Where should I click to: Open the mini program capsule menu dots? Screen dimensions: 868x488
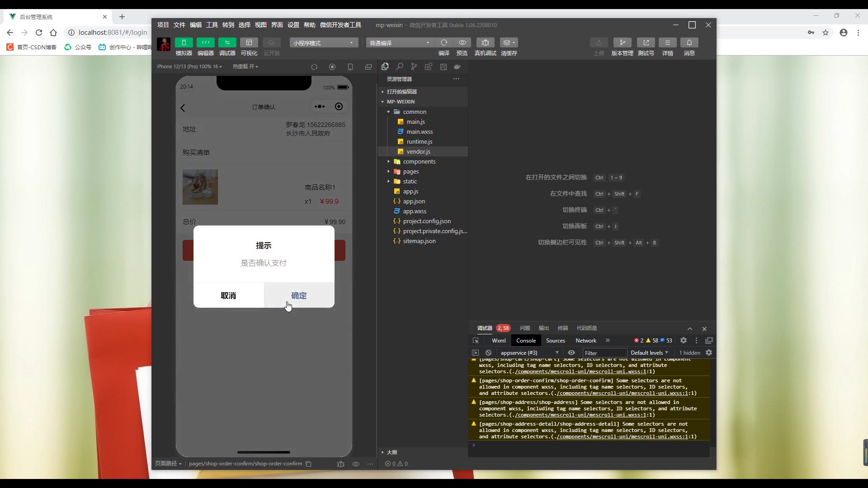tap(320, 107)
